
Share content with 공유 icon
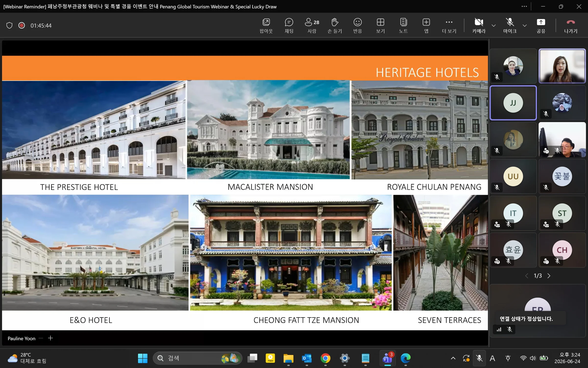point(541,25)
